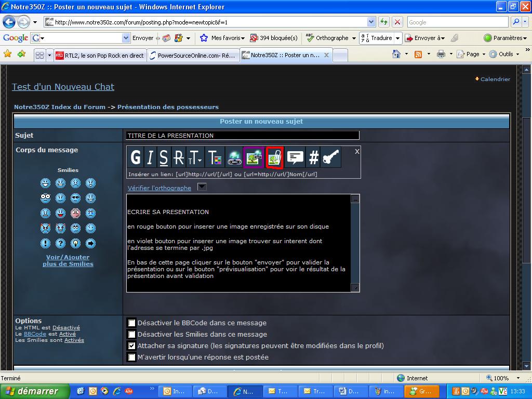The height and width of the screenshot is (399, 532).
Task: Click the insert link icon
Action: tap(234, 157)
